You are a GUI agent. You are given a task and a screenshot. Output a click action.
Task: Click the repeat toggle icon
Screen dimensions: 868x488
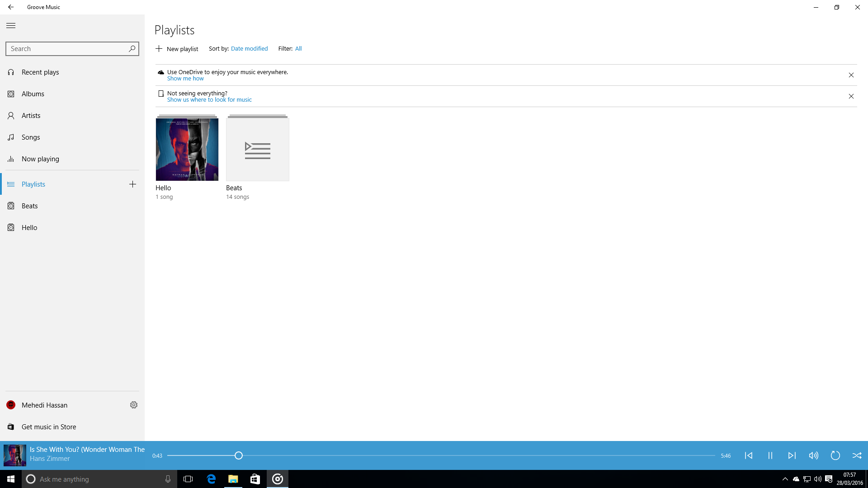pyautogui.click(x=835, y=455)
